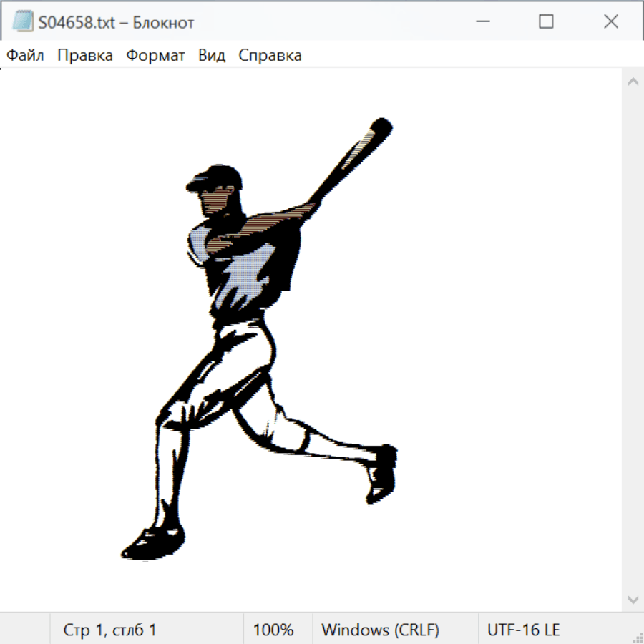The height and width of the screenshot is (644, 644).
Task: Click the Windows (CRLF) line ending indicator
Action: tap(380, 630)
